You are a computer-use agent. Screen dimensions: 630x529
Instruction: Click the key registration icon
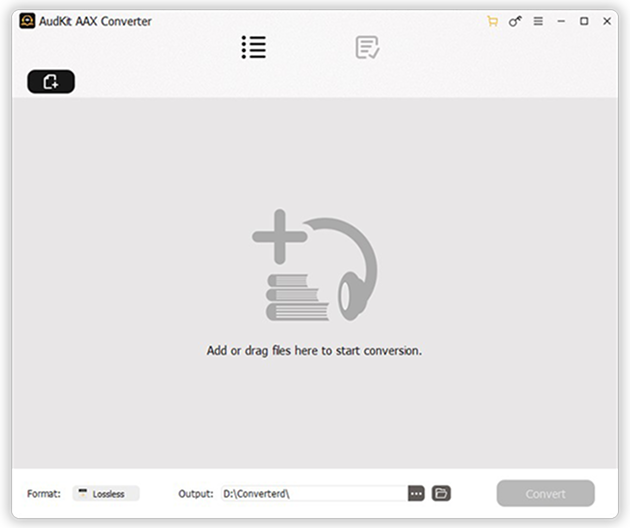(x=515, y=21)
